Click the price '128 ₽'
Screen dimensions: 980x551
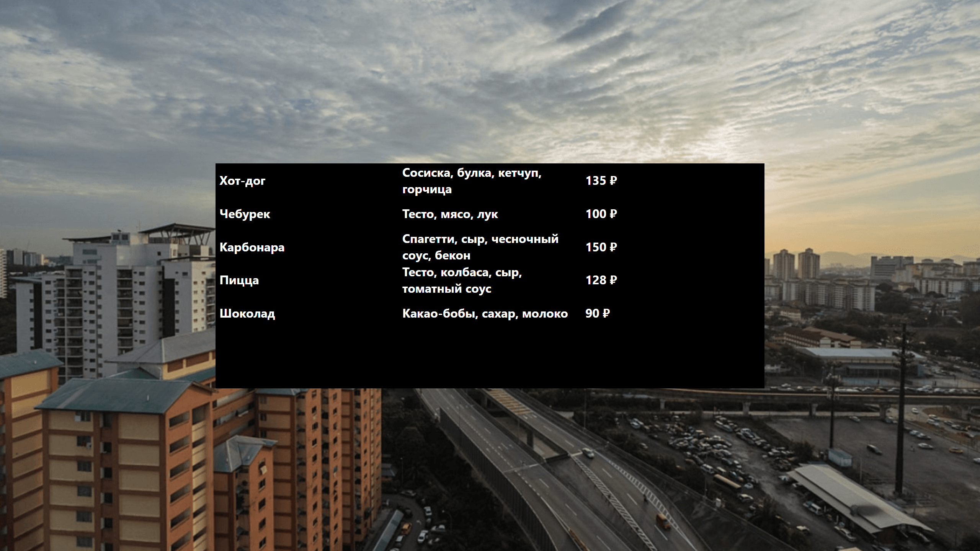(x=601, y=280)
